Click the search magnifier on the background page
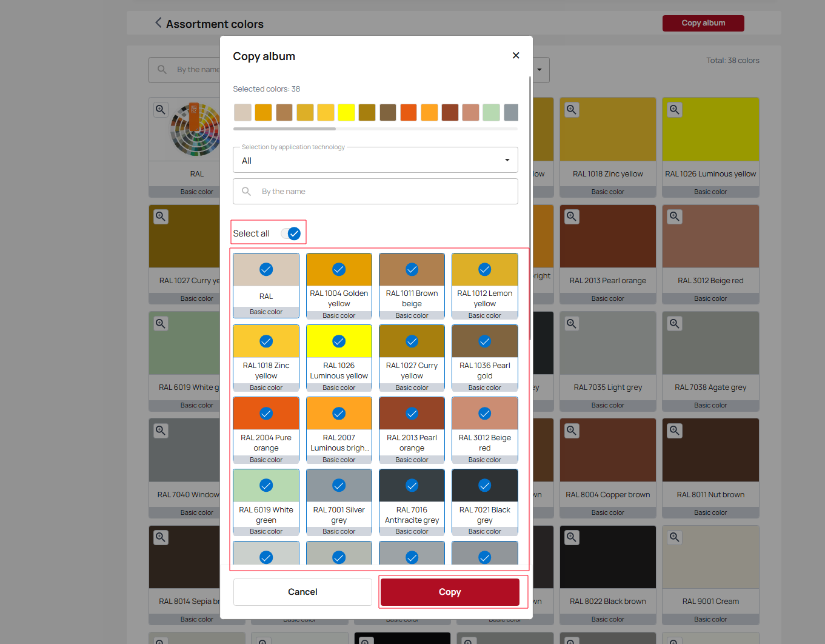825x644 pixels. (162, 70)
